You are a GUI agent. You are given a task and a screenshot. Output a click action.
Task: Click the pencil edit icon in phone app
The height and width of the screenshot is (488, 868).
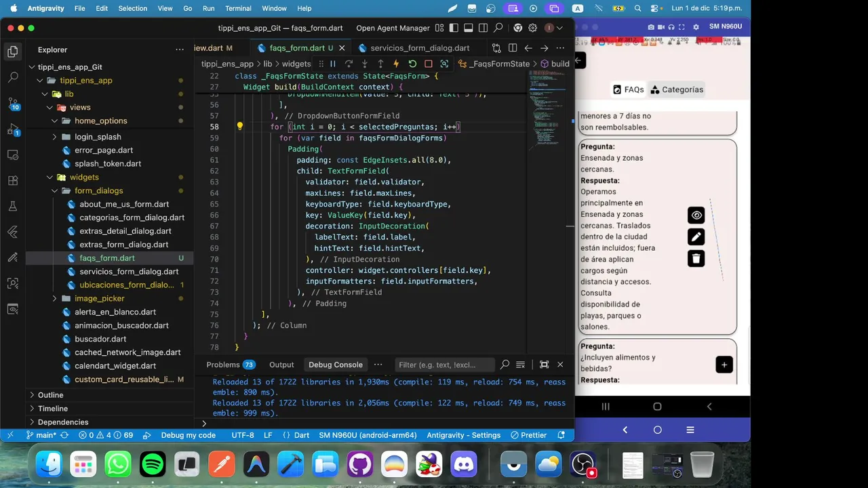point(696,237)
